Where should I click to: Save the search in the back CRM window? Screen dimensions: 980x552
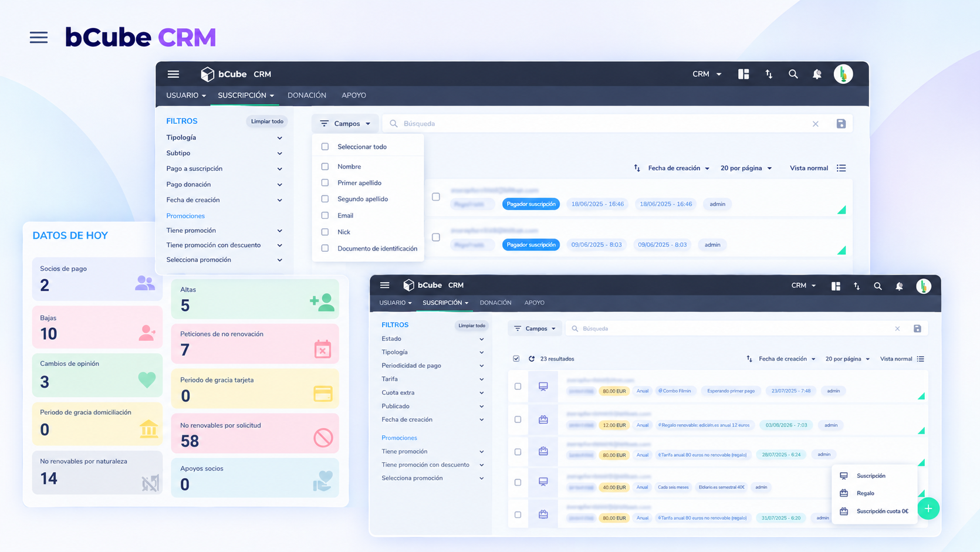841,124
